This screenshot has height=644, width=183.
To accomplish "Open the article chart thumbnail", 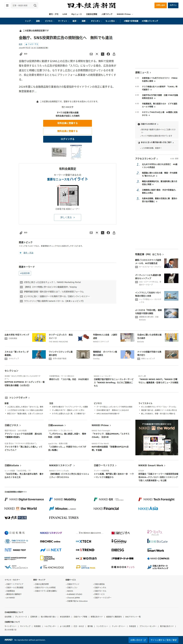I will click(76, 152).
